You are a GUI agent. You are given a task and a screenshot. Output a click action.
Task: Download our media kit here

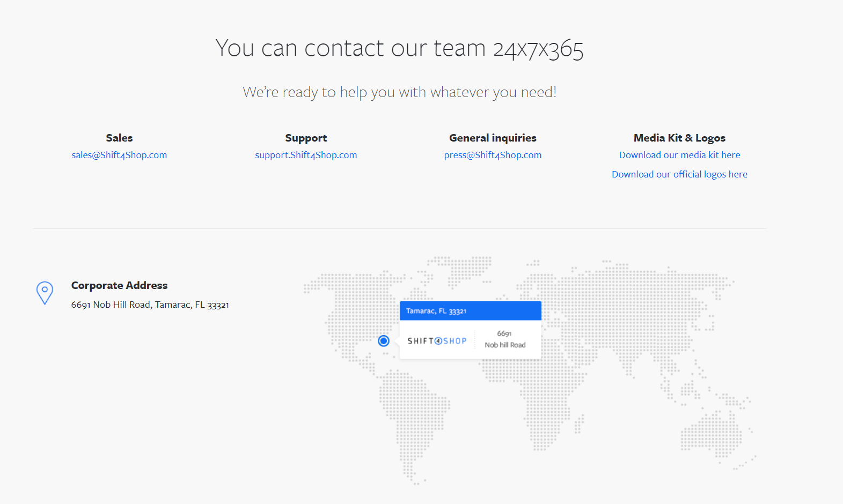tap(679, 155)
